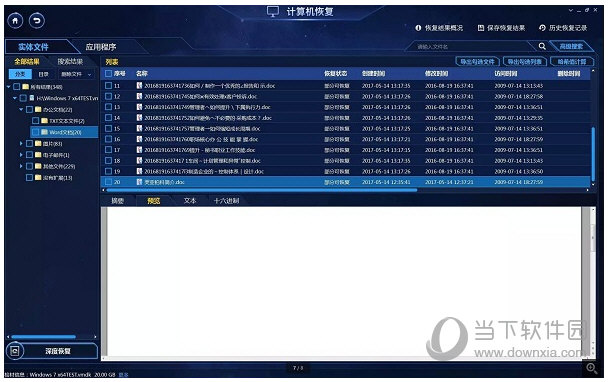Tick the 所有结果 root checkbox
The width and height of the screenshot is (611, 382).
point(17,87)
